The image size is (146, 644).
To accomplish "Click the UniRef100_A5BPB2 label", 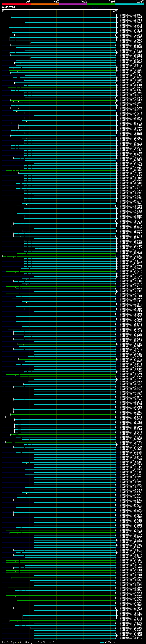I will pos(131,344).
